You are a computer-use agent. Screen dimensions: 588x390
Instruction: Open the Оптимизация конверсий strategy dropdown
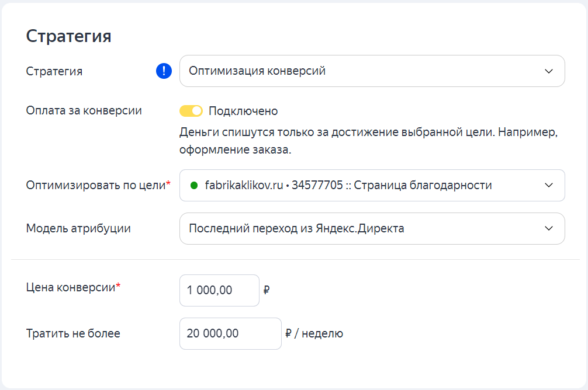[362, 71]
